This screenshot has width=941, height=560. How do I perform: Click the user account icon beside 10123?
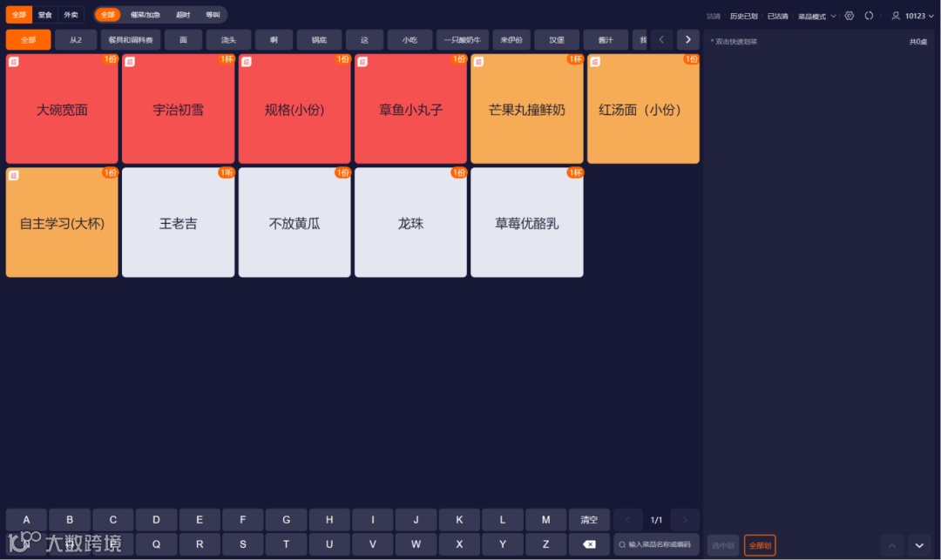(896, 16)
